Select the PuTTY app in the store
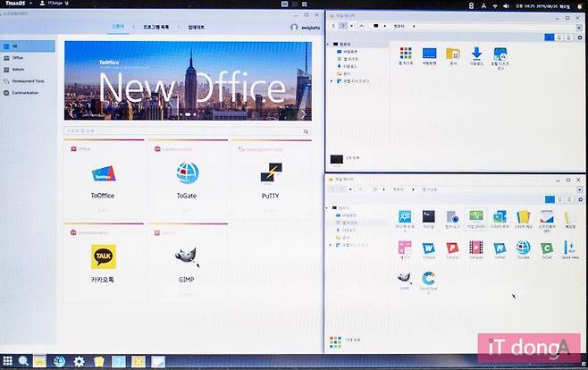588x370 pixels. tap(272, 179)
